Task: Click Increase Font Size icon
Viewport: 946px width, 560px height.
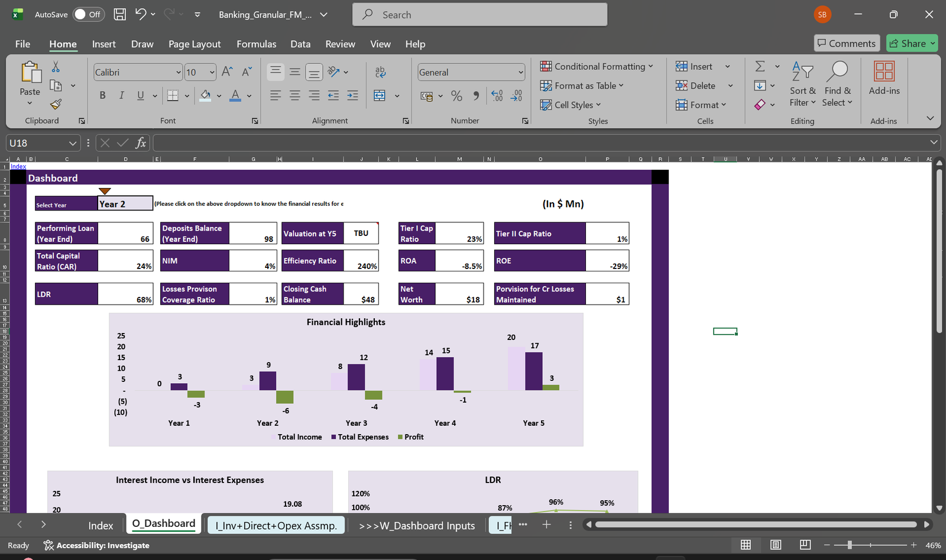Action: coord(227,72)
